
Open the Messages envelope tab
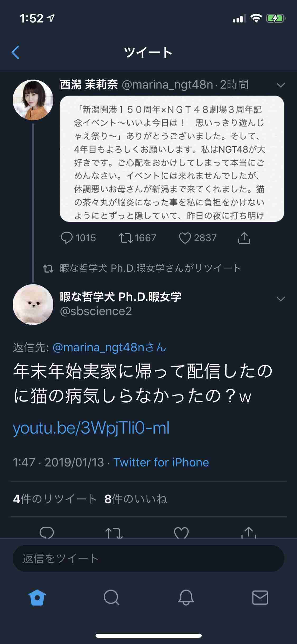(260, 597)
